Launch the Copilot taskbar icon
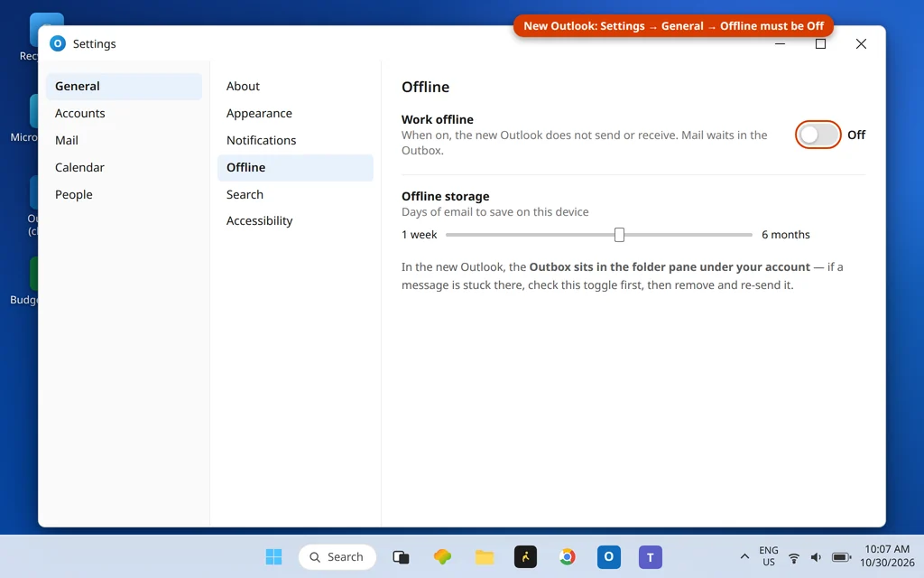924x578 pixels. (x=442, y=556)
